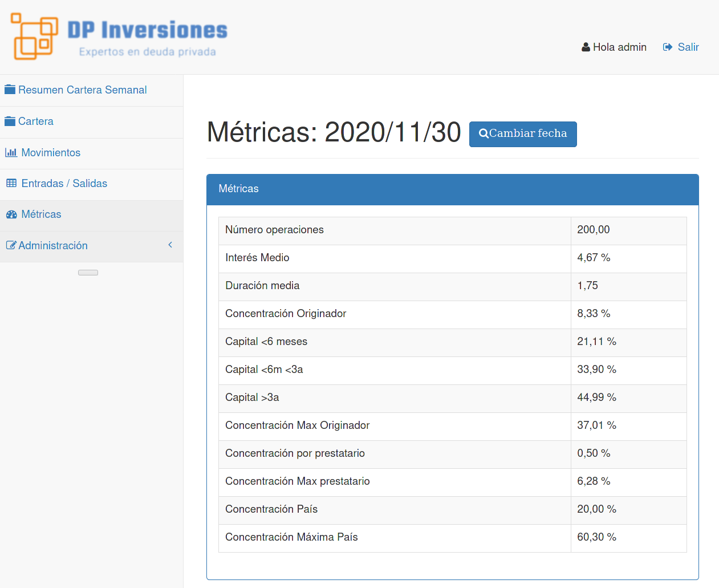Open the Entradas / Salidas page
Viewport: 719px width, 588px height.
[x=64, y=184]
